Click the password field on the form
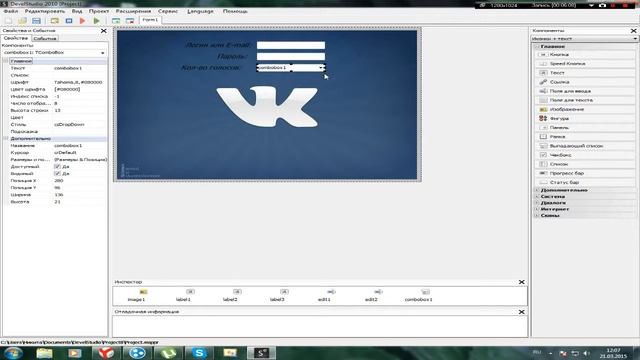 291,56
